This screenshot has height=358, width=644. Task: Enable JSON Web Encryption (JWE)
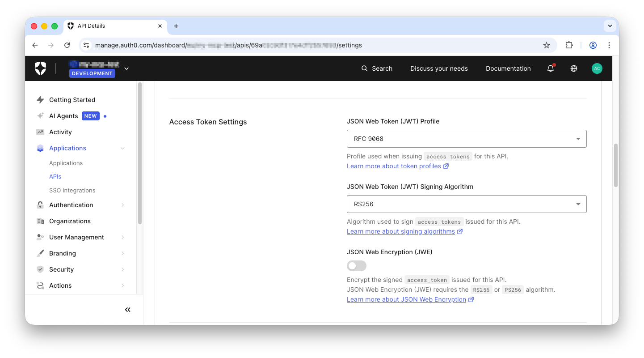click(356, 265)
